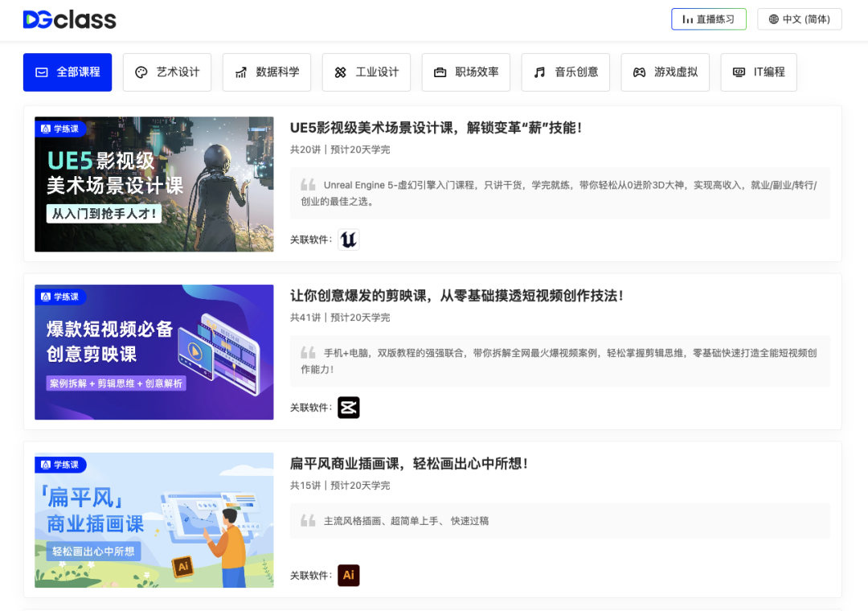Screen dimensions: 868x611
Task: Click the game controller icon on 游戏虚拟 tab
Action: coord(639,72)
